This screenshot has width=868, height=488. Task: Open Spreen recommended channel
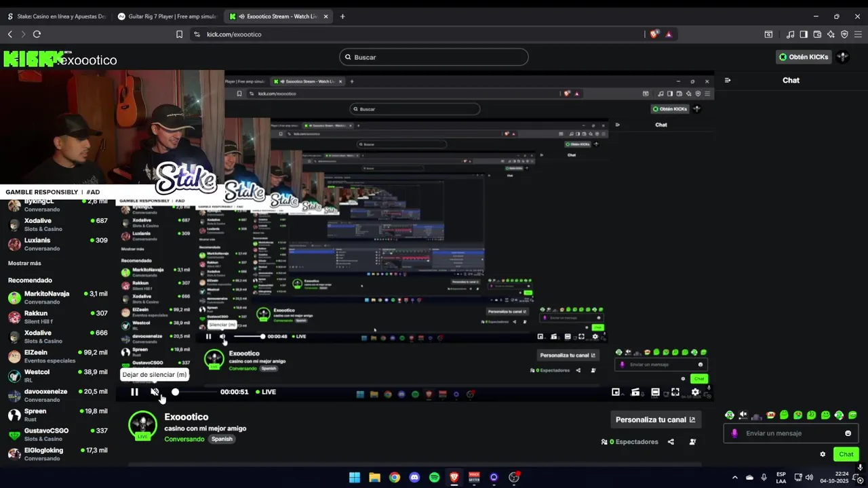(x=58, y=415)
